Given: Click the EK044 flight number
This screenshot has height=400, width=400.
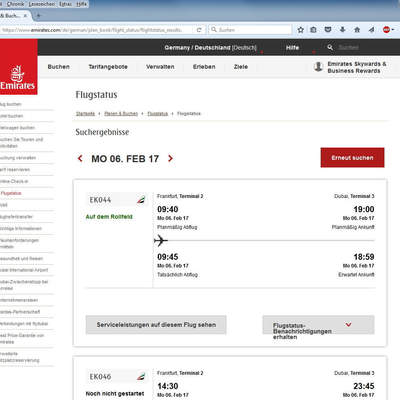Looking at the screenshot, I should click(x=100, y=200).
